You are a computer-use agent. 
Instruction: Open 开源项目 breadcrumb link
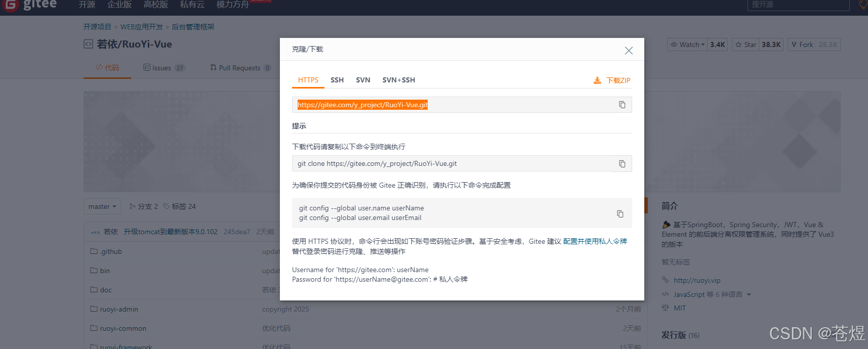97,27
